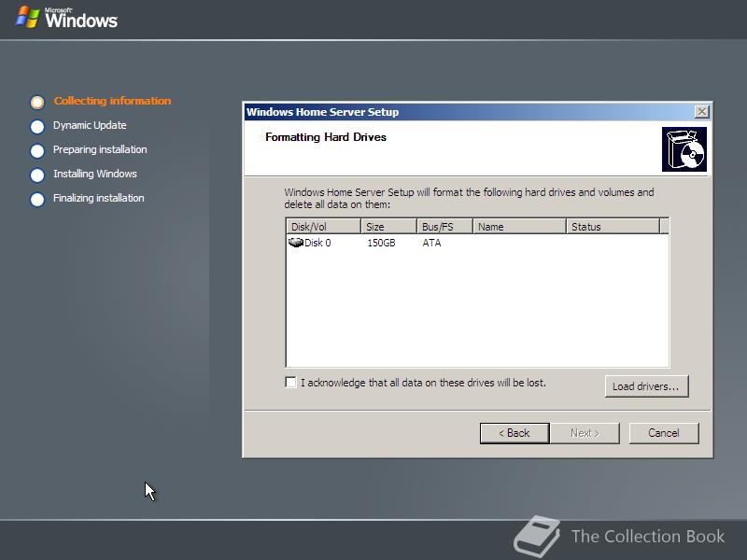Click the Dynamic Update label
Image resolution: width=747 pixels, height=560 pixels.
tap(90, 125)
